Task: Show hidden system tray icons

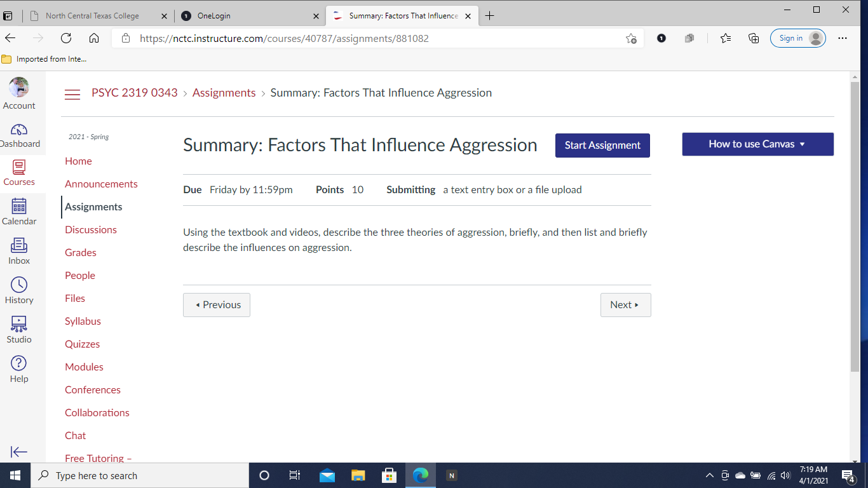Action: coord(710,475)
